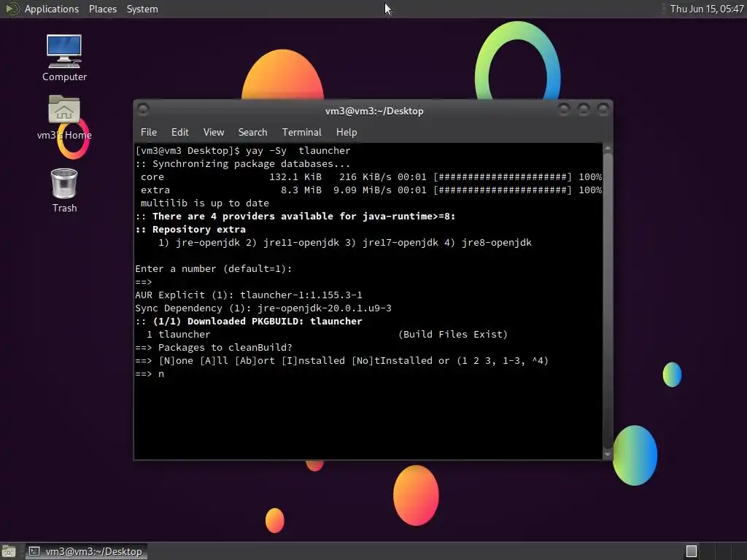Click the 'extra' download progress line
This screenshot has height=560, width=747.
(371, 190)
